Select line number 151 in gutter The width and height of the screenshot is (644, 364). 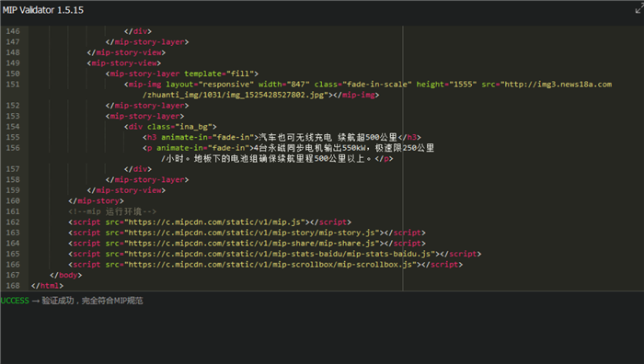(13, 85)
